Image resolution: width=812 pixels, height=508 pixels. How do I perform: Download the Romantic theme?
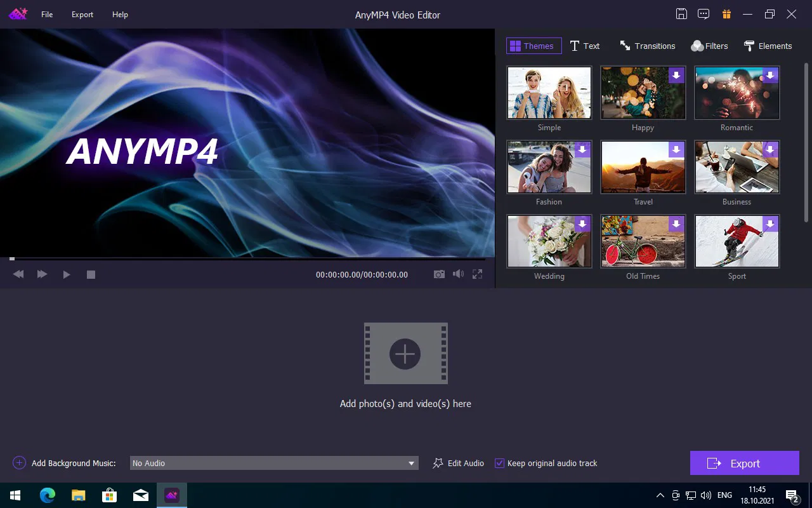770,75
